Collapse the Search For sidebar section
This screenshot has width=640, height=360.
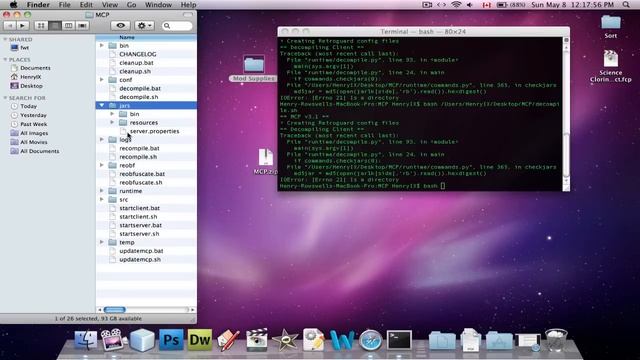click(x=5, y=98)
